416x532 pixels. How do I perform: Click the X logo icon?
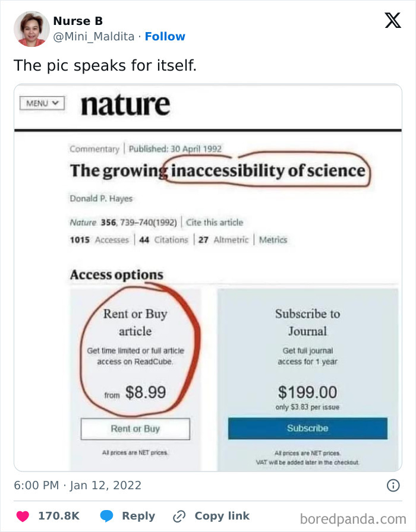click(392, 21)
